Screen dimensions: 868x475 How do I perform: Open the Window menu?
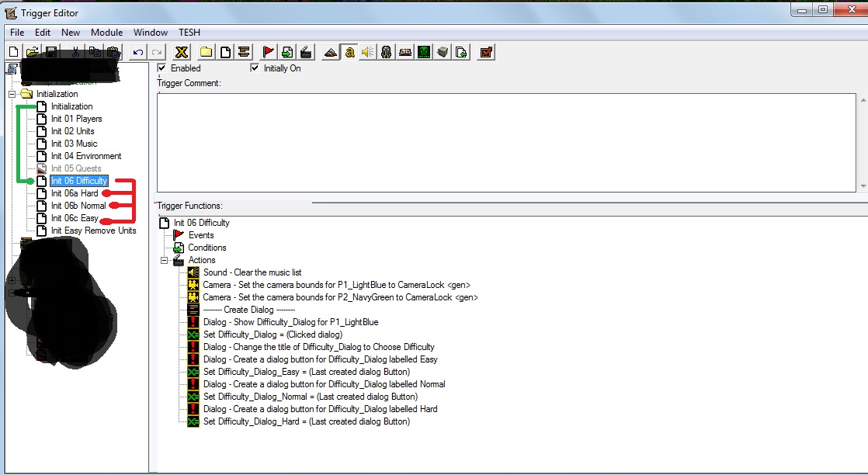click(151, 33)
